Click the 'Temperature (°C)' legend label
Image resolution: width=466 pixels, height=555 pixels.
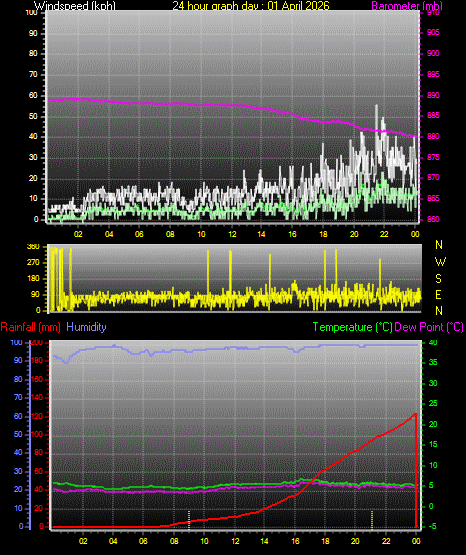[352, 327]
